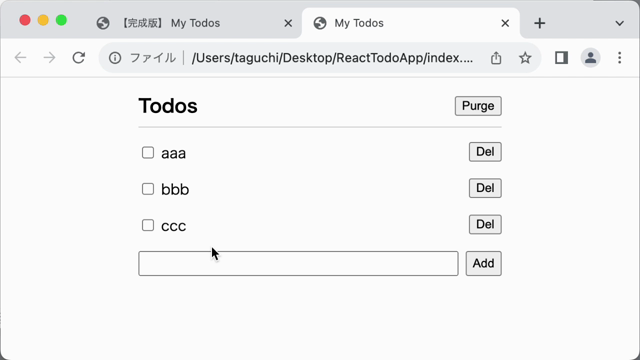Click the aaa todo label
Image resolution: width=640 pixels, height=360 pixels.
(x=173, y=154)
